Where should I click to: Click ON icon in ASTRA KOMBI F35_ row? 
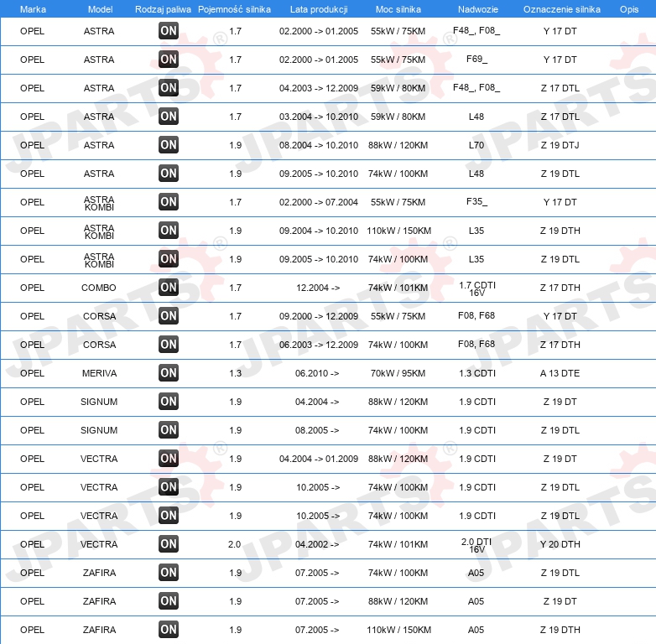(169, 202)
